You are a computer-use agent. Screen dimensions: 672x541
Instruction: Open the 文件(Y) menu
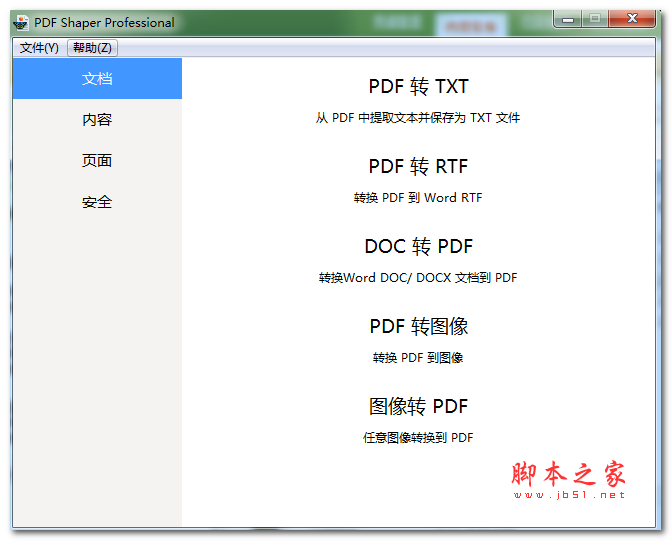click(39, 48)
